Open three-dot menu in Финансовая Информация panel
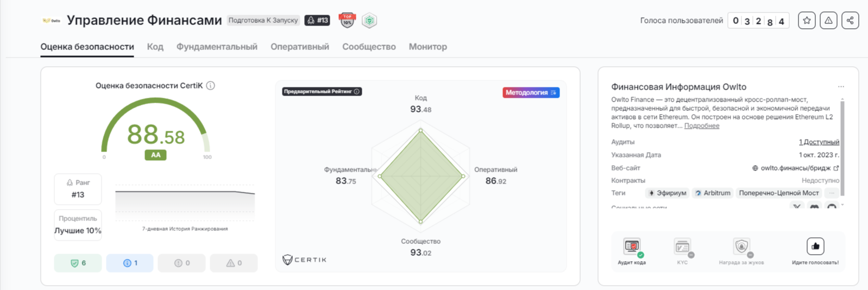 841,87
